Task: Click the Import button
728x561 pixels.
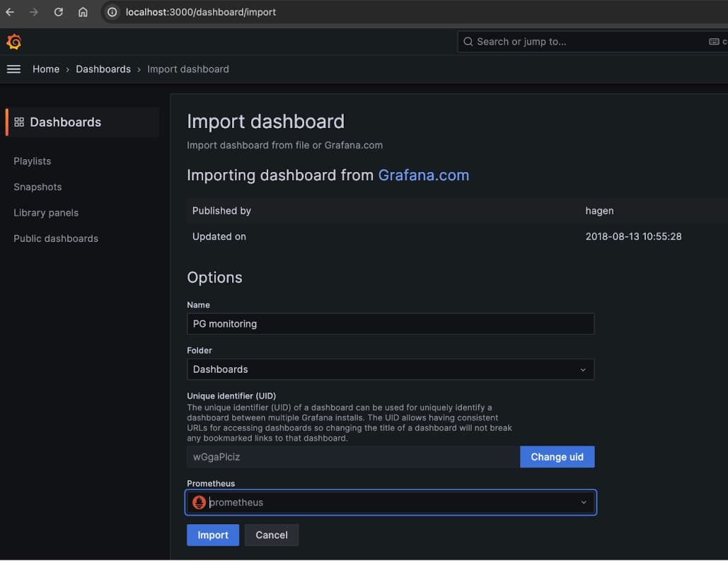Action: (x=212, y=535)
